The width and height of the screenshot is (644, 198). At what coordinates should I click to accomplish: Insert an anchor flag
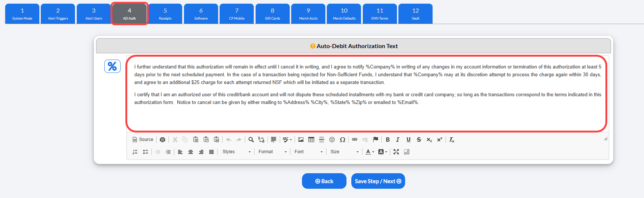pos(375,140)
